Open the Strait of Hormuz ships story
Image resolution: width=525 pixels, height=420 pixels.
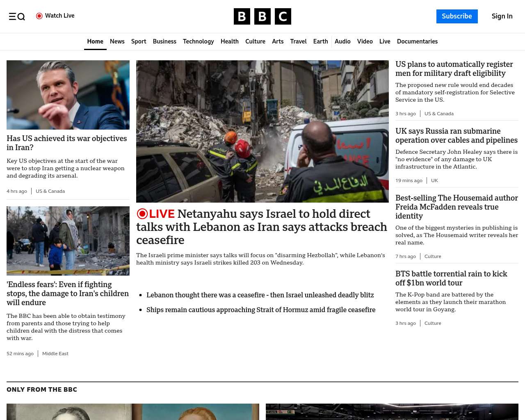[261, 310]
